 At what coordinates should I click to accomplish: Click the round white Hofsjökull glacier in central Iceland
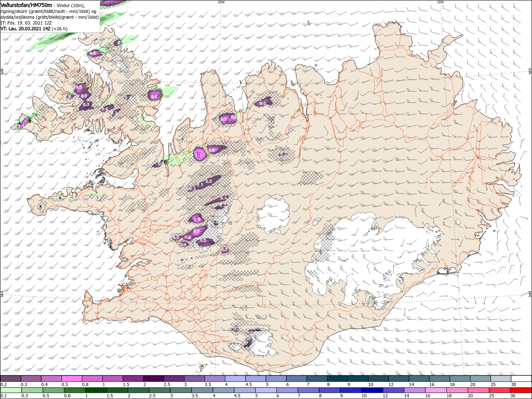(x=273, y=216)
